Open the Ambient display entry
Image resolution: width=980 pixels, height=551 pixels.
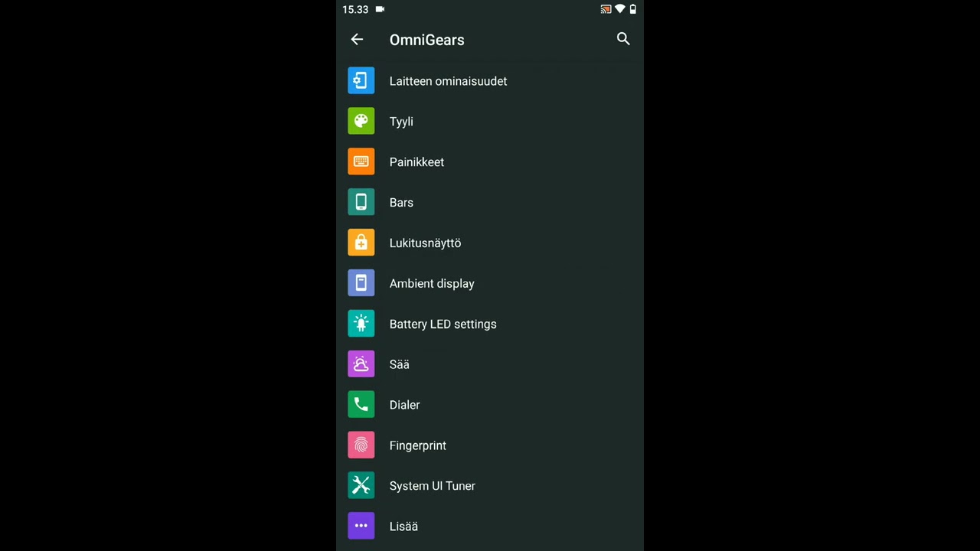tap(490, 284)
